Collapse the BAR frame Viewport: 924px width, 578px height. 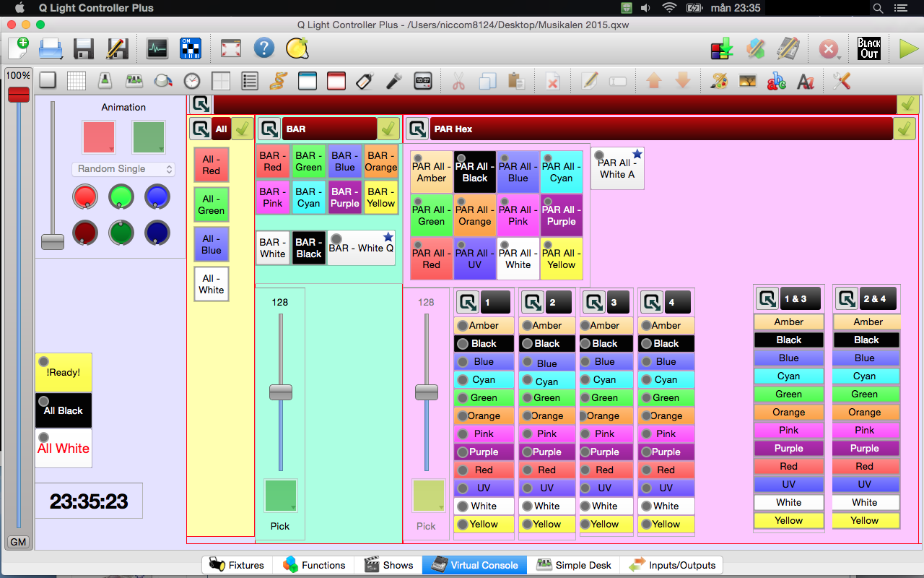(270, 129)
